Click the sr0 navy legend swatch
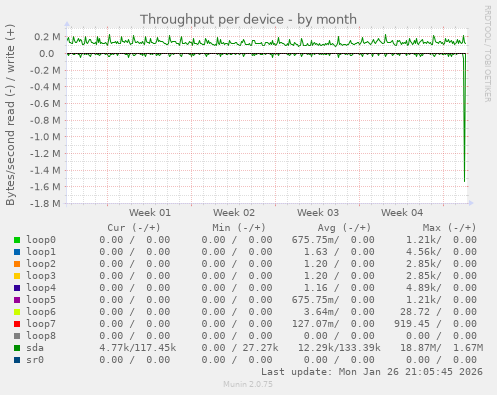 [17, 360]
